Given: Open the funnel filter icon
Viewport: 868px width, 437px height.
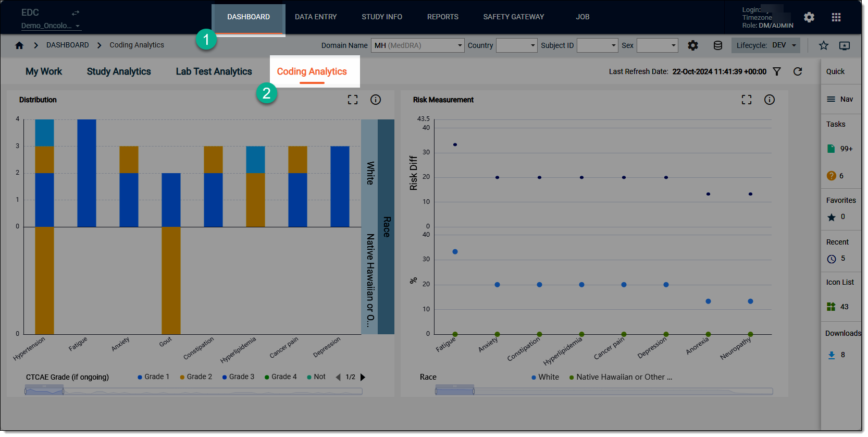Looking at the screenshot, I should [777, 71].
